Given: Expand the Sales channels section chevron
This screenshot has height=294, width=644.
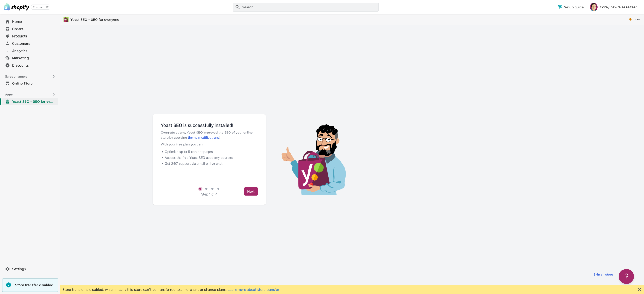Looking at the screenshot, I should [x=53, y=76].
